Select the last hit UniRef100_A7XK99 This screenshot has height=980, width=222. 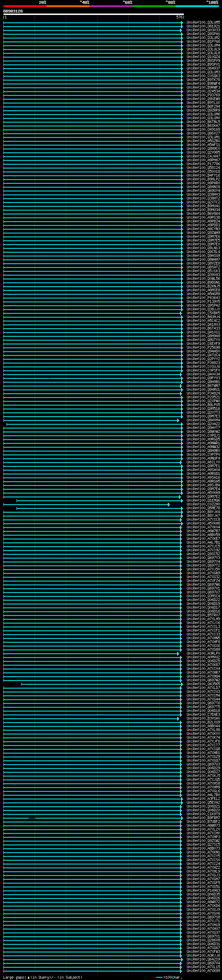tap(203, 971)
